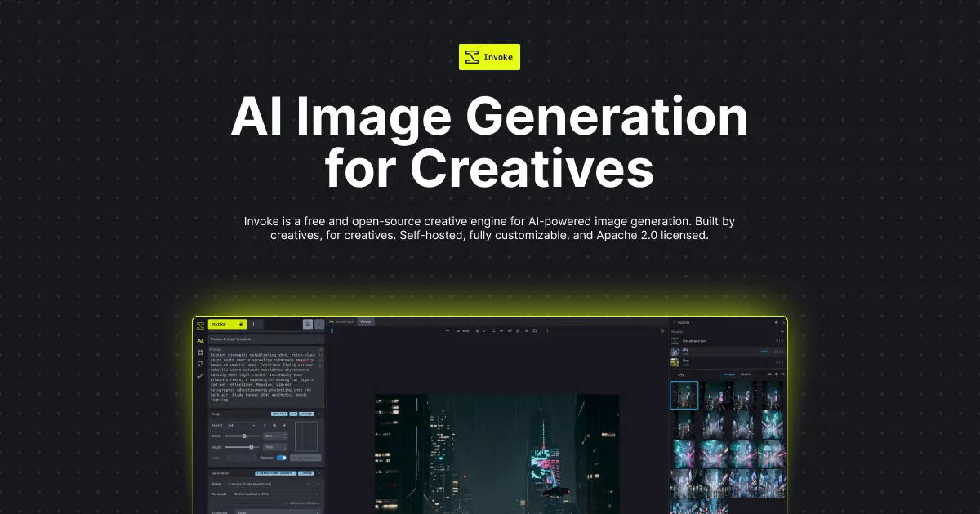Click the small blue icon under Launchpad tab
This screenshot has width=980, height=514.
pyautogui.click(x=332, y=330)
